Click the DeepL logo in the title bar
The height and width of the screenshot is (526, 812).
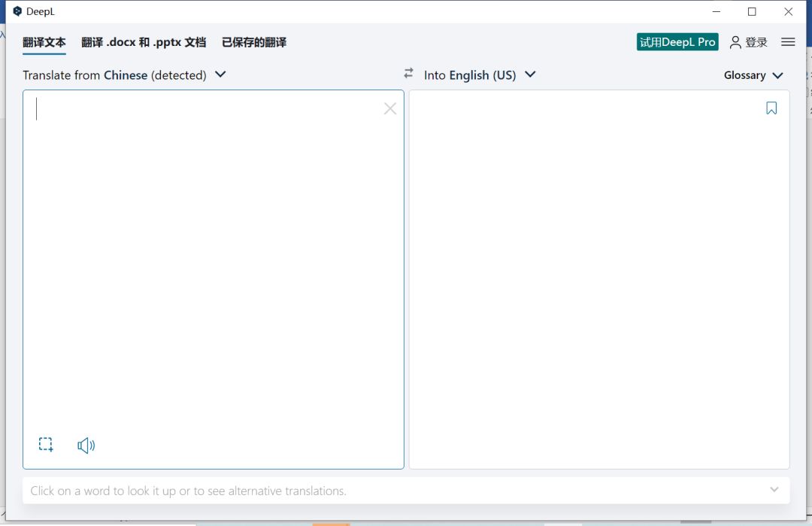(x=17, y=11)
